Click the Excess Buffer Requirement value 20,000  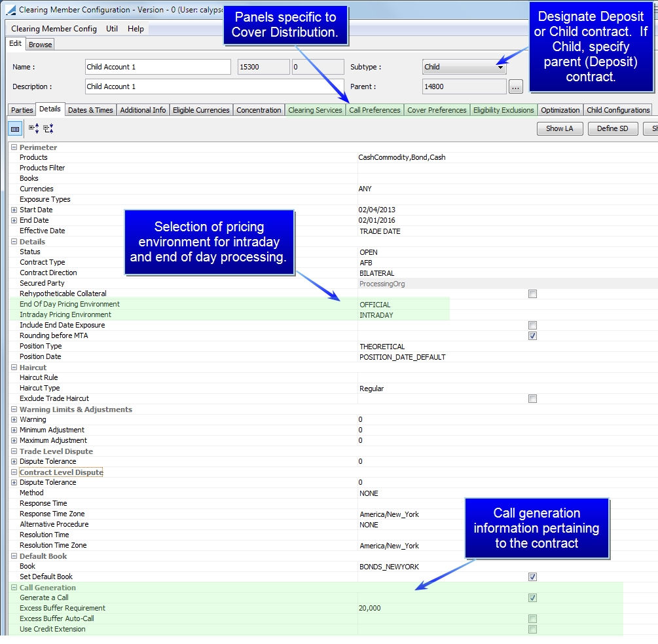pos(370,609)
